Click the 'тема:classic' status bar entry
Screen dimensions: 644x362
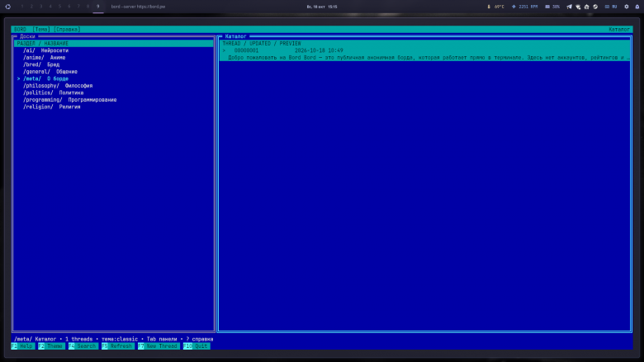pos(120,339)
